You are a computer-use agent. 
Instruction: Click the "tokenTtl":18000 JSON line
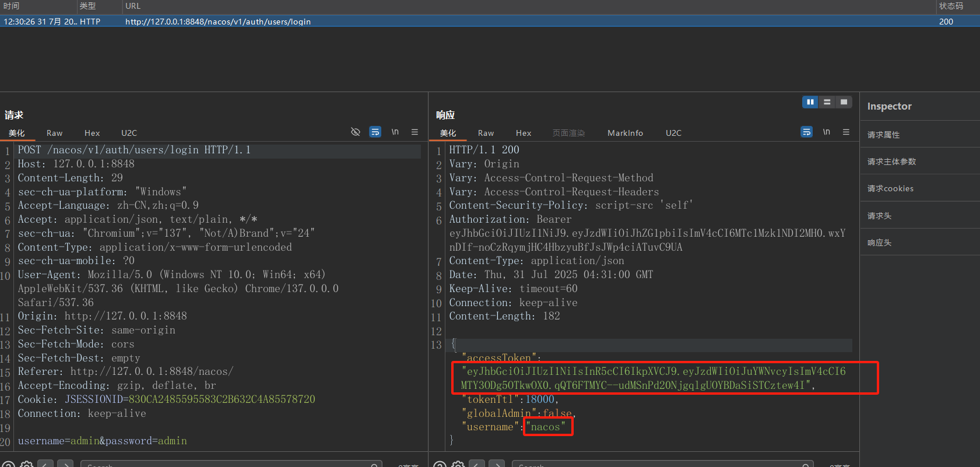[510, 399]
